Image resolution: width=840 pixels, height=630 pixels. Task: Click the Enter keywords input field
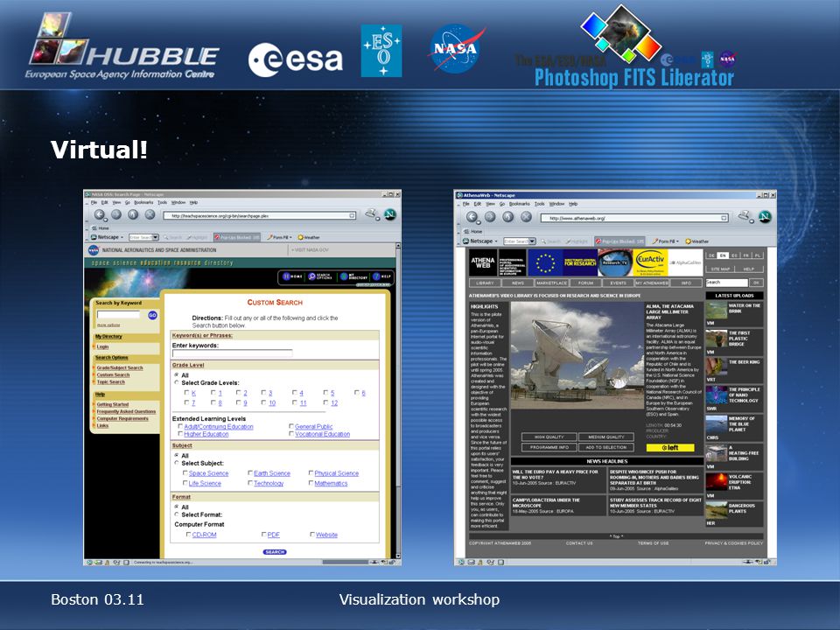point(233,353)
